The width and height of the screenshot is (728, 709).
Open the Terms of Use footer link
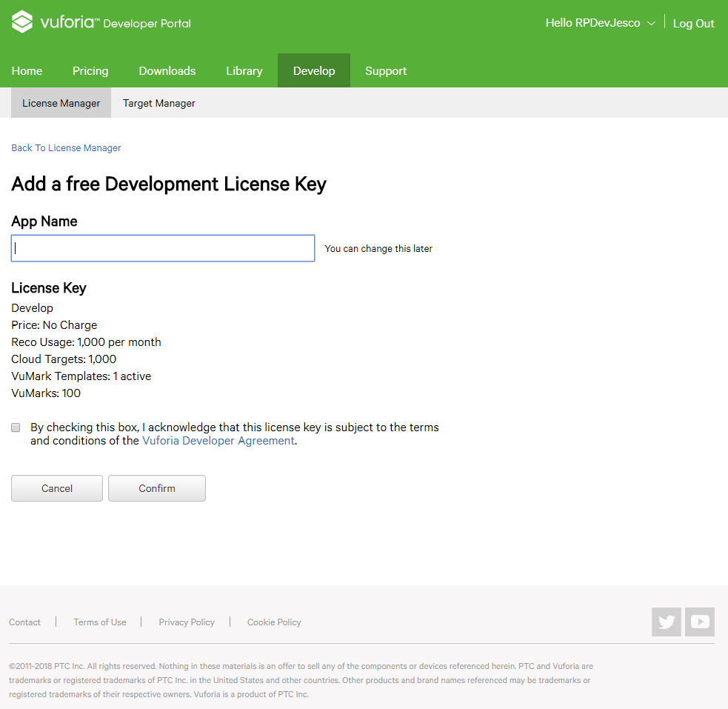100,622
